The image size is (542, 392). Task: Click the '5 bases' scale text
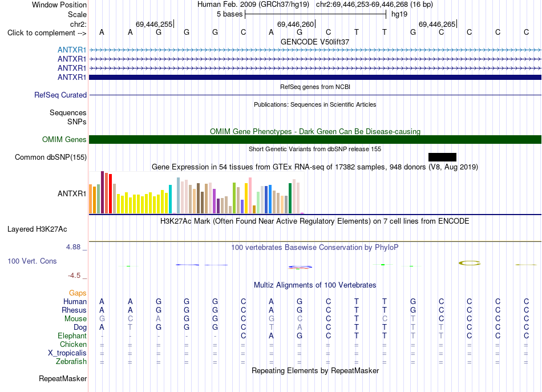(230, 14)
